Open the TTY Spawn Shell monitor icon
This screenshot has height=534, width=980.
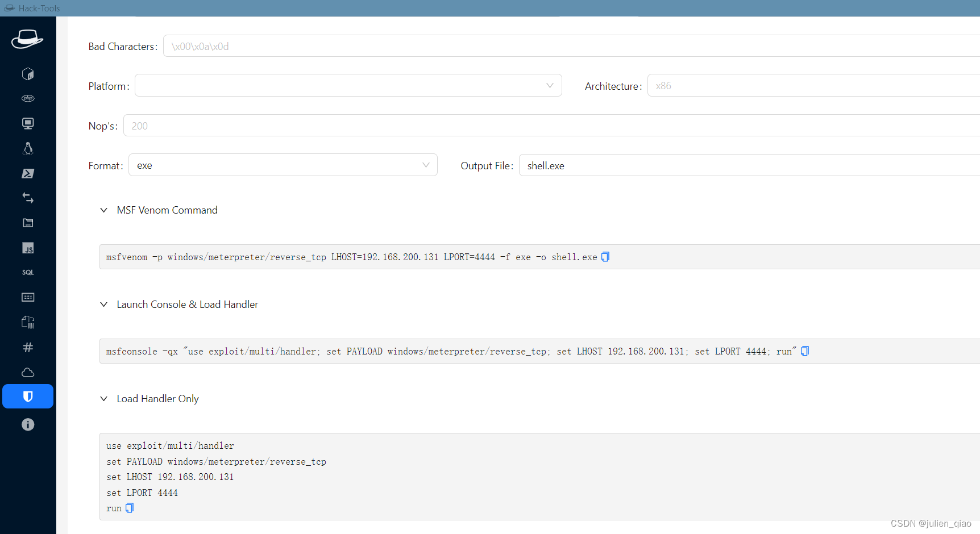(x=28, y=123)
